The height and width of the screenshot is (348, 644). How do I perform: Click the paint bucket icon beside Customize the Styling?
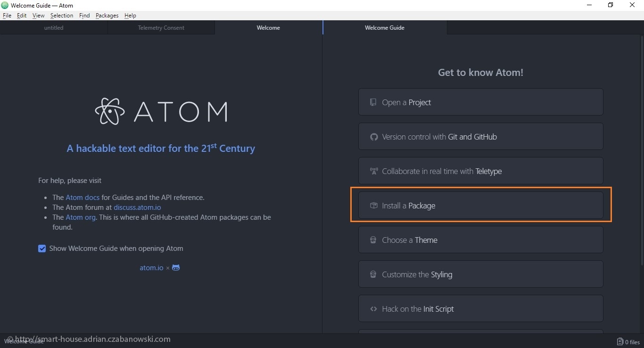(x=373, y=274)
